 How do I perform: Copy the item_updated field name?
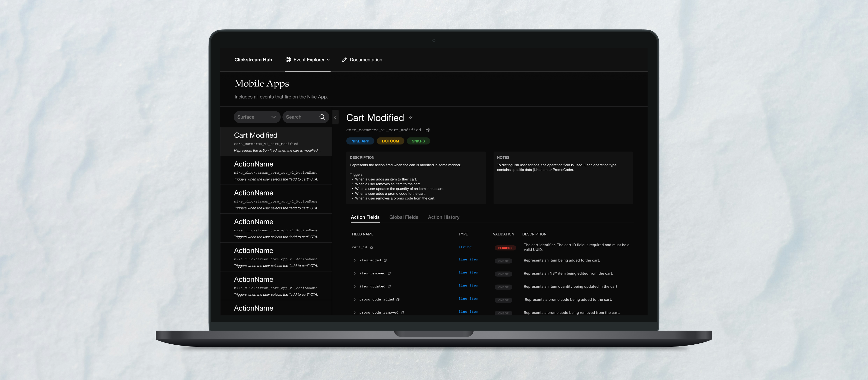[x=389, y=287]
